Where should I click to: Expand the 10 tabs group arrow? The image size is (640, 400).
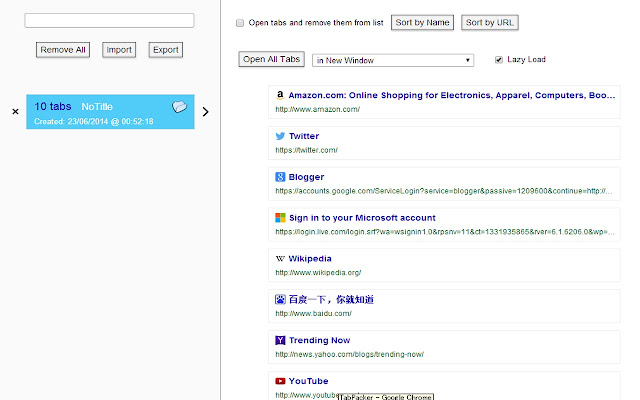pyautogui.click(x=205, y=111)
